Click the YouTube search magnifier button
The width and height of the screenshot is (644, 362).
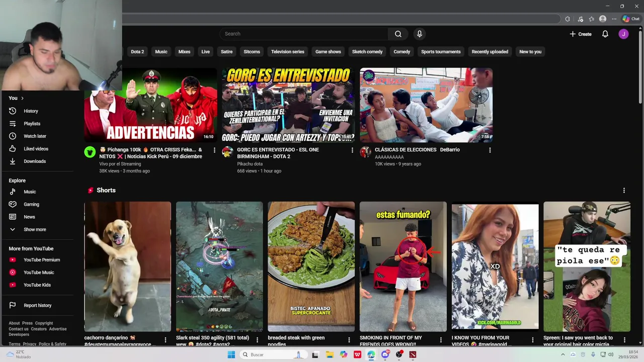(398, 34)
